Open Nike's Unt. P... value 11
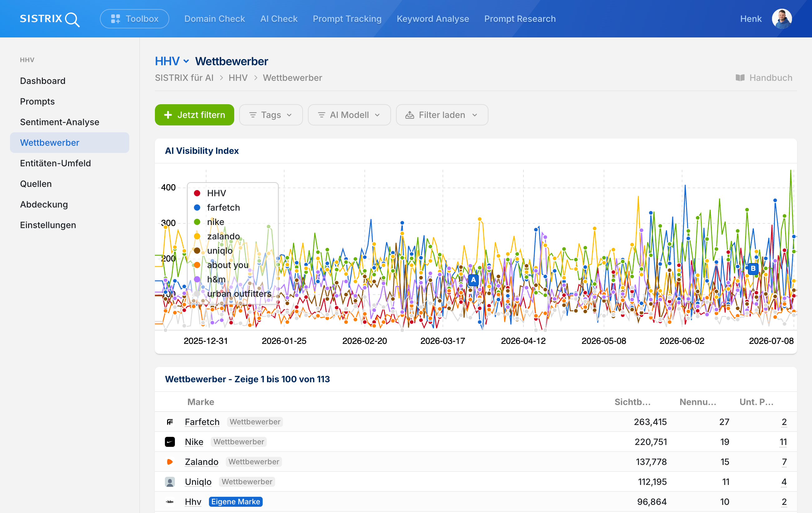Image resolution: width=812 pixels, height=513 pixels. [783, 442]
